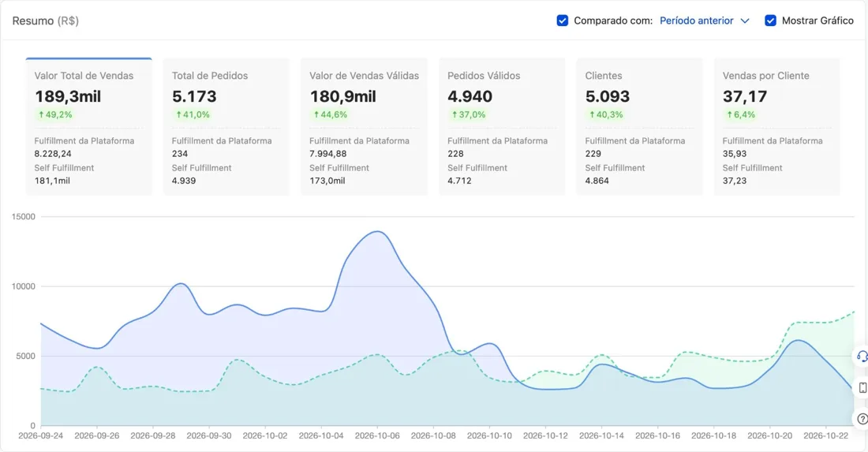Click the Resumo (R$) heading
Image resolution: width=868 pixels, height=452 pixels.
[x=46, y=21]
